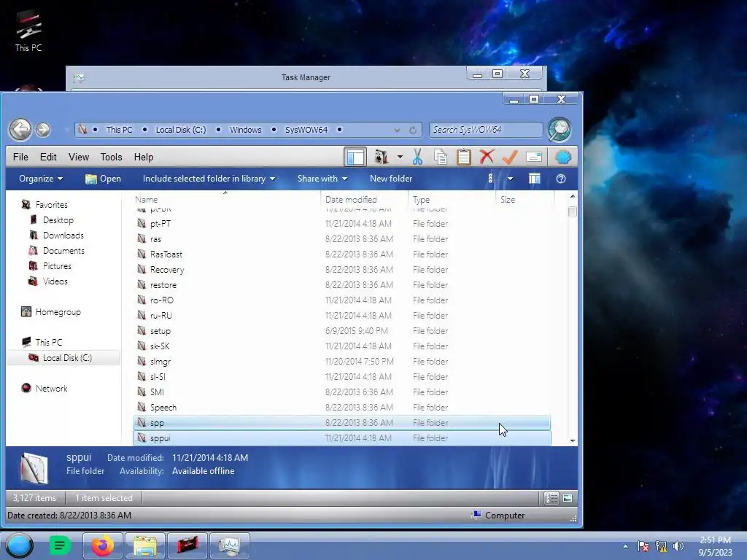This screenshot has width=747, height=560.
Task: Open dropdown next to folder options icon
Action: click(x=400, y=157)
